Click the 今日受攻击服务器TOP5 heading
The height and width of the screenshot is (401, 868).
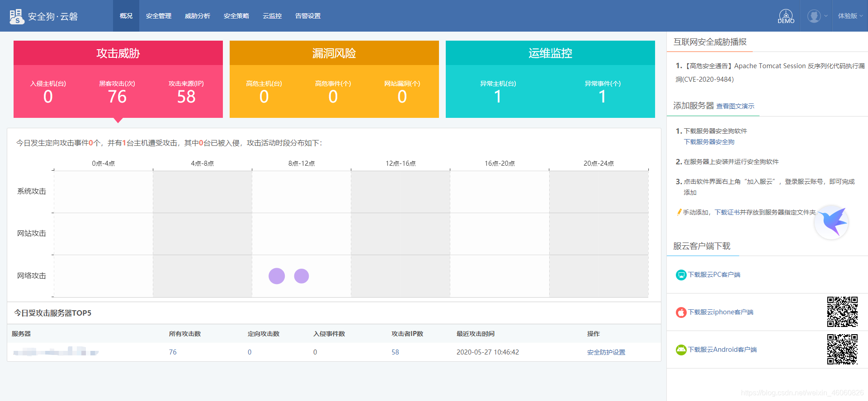(x=52, y=313)
